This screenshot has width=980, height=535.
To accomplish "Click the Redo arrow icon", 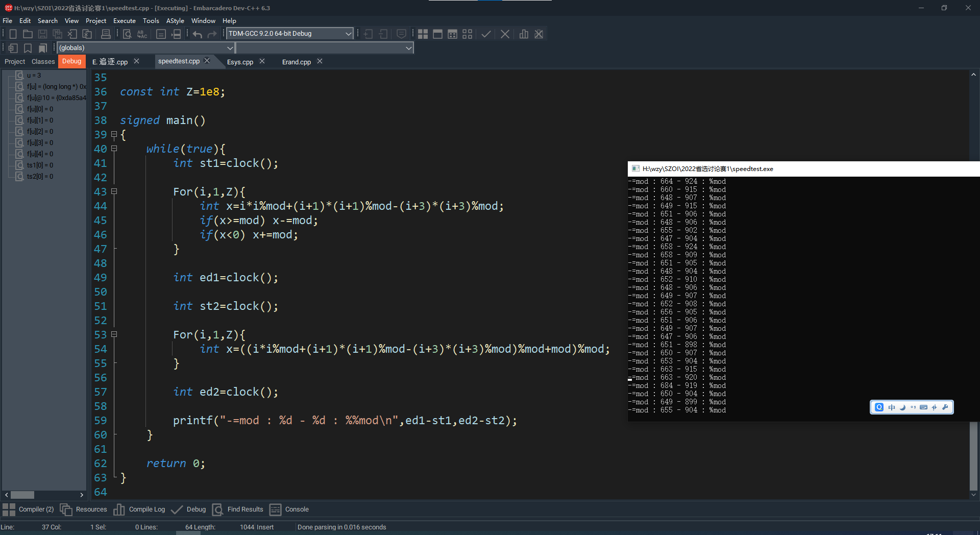I will tap(212, 34).
